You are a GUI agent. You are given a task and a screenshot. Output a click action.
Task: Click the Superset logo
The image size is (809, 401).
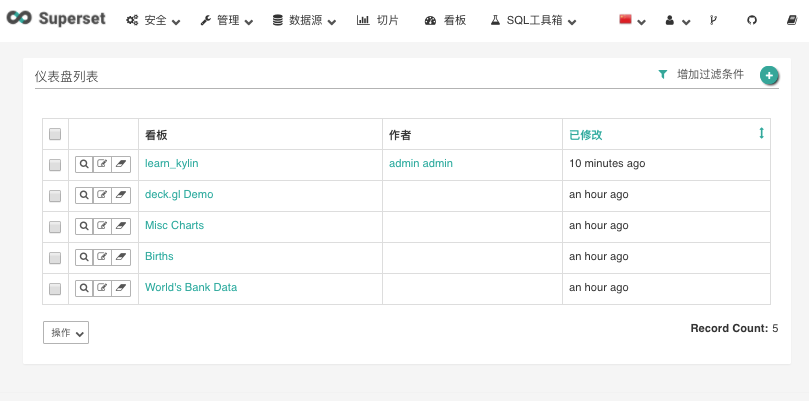[56, 19]
